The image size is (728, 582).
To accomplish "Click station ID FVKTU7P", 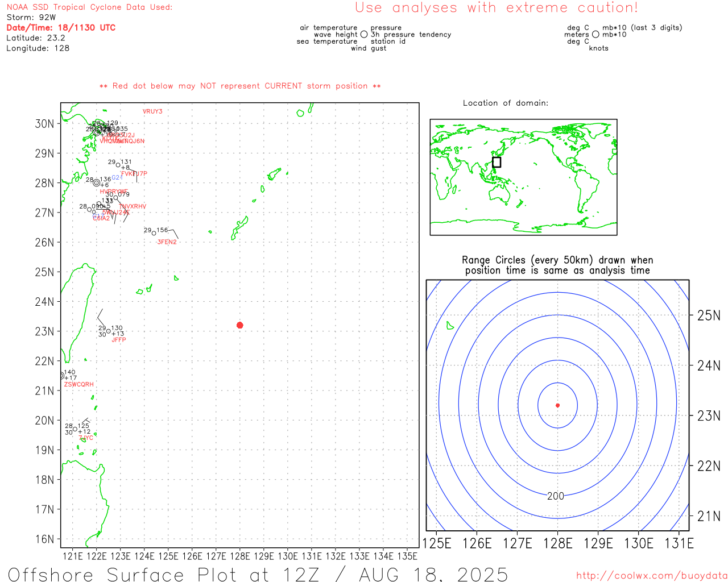I will click(134, 174).
